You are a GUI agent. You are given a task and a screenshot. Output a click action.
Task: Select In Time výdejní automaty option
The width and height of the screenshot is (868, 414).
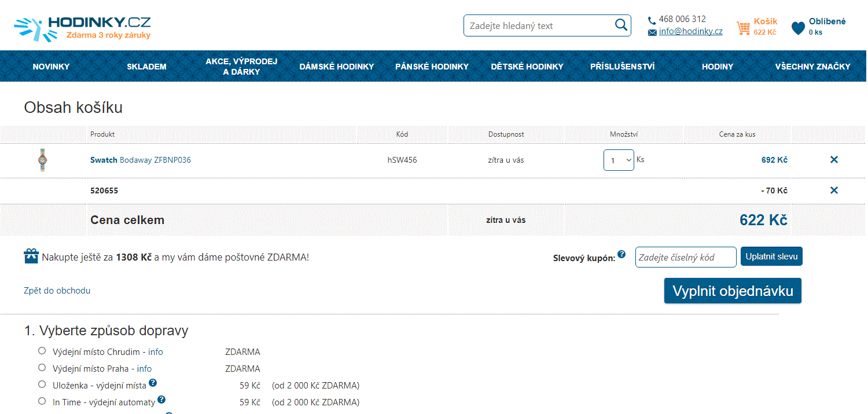coord(42,401)
